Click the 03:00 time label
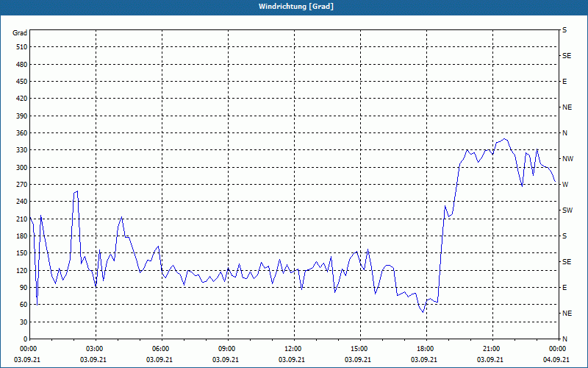 tap(96, 348)
